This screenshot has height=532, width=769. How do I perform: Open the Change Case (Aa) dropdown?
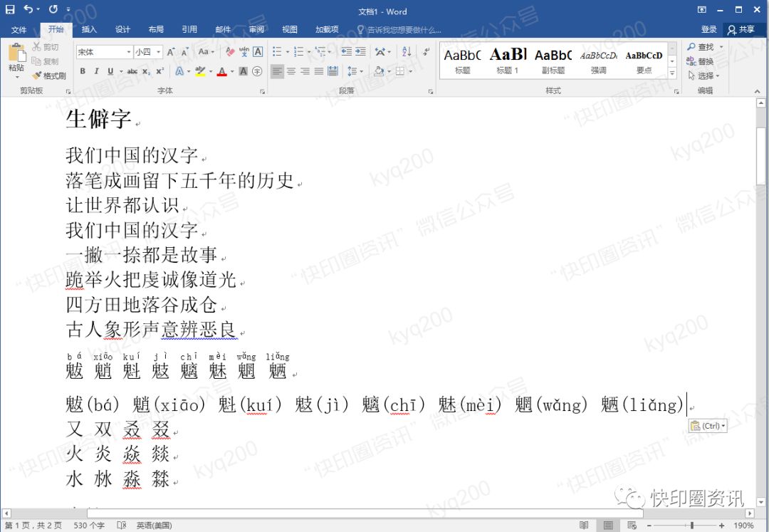206,51
